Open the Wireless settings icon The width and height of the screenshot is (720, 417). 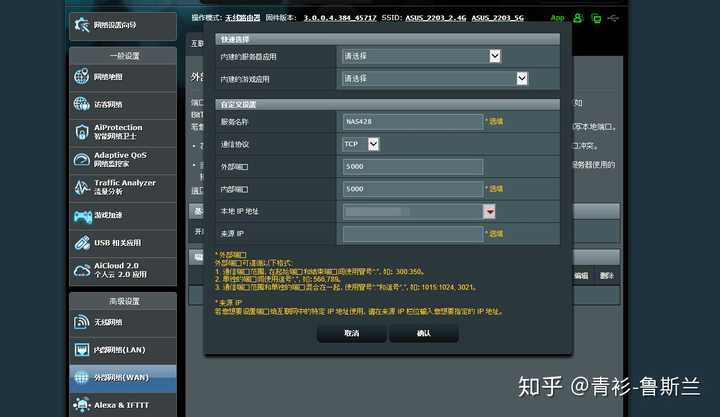82,322
